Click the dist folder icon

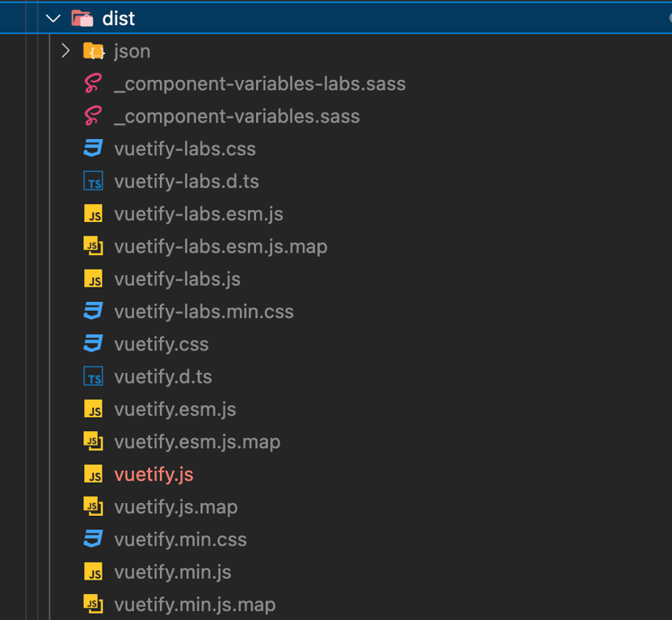pyautogui.click(x=82, y=19)
